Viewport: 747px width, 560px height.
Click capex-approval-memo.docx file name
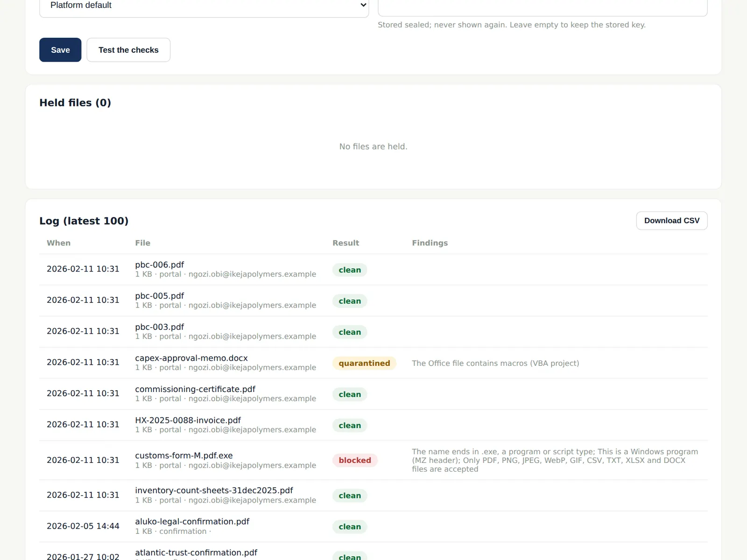tap(191, 358)
